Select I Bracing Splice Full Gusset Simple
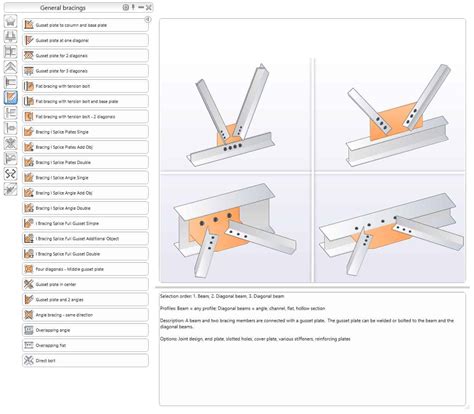Viewport: 474px width, 414px height. pyautogui.click(x=85, y=223)
